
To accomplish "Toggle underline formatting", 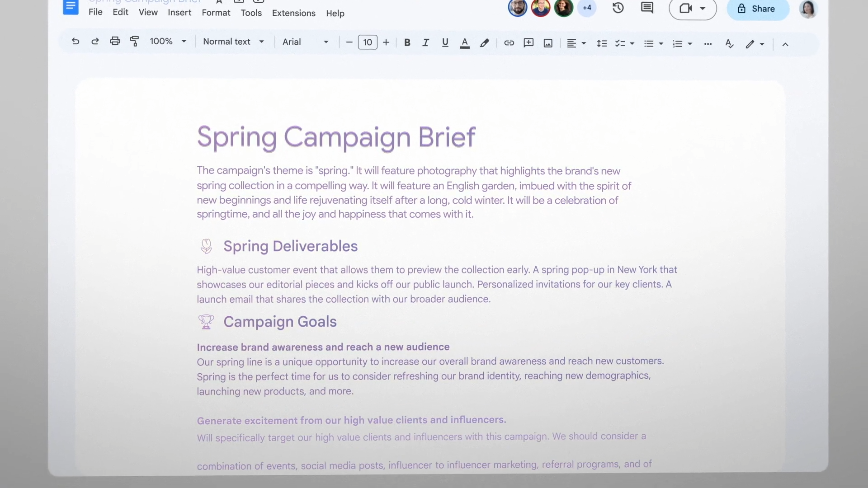I will (x=445, y=42).
